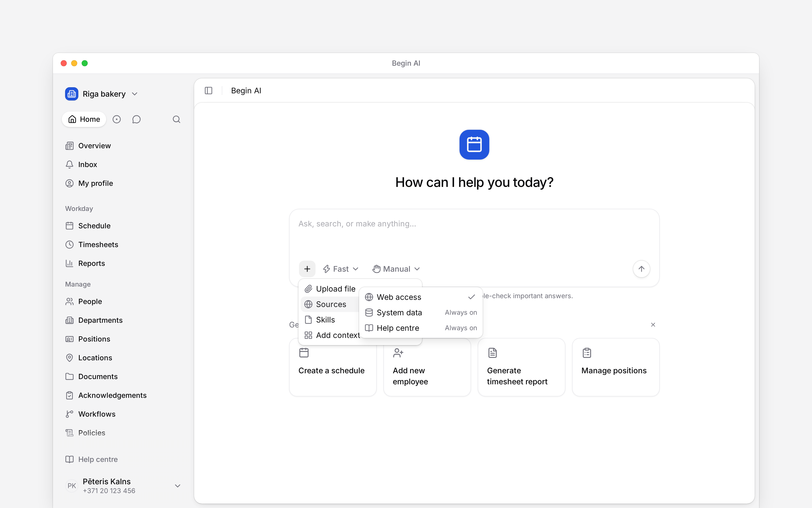Open the search icon in sidebar
This screenshot has width=812, height=508.
177,119
